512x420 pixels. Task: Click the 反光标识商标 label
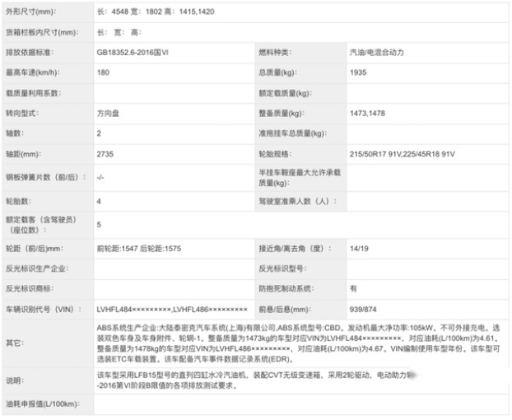[30, 288]
